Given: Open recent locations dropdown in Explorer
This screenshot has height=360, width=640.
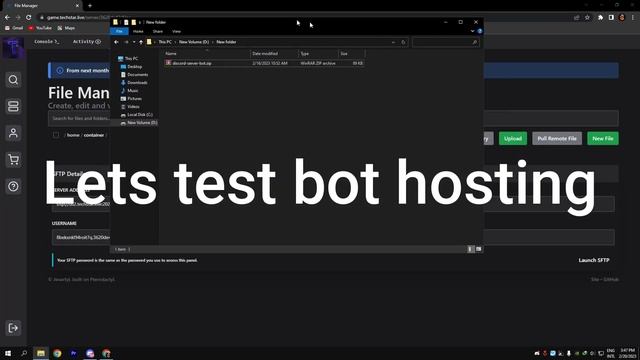Looking at the screenshot, I should pyautogui.click(x=134, y=42).
